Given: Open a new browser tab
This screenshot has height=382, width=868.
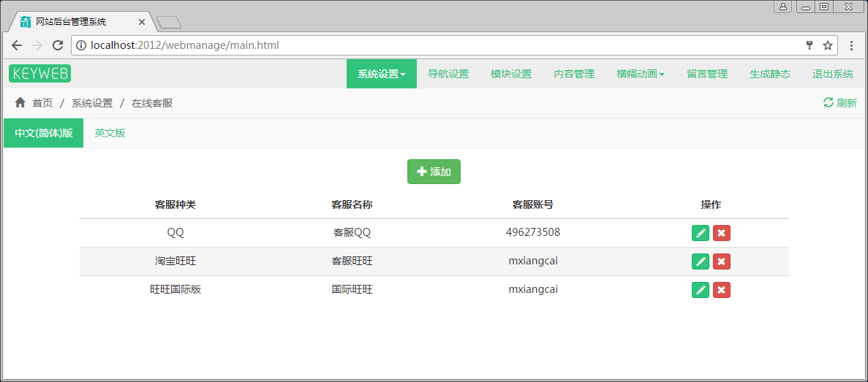Looking at the screenshot, I should 169,23.
